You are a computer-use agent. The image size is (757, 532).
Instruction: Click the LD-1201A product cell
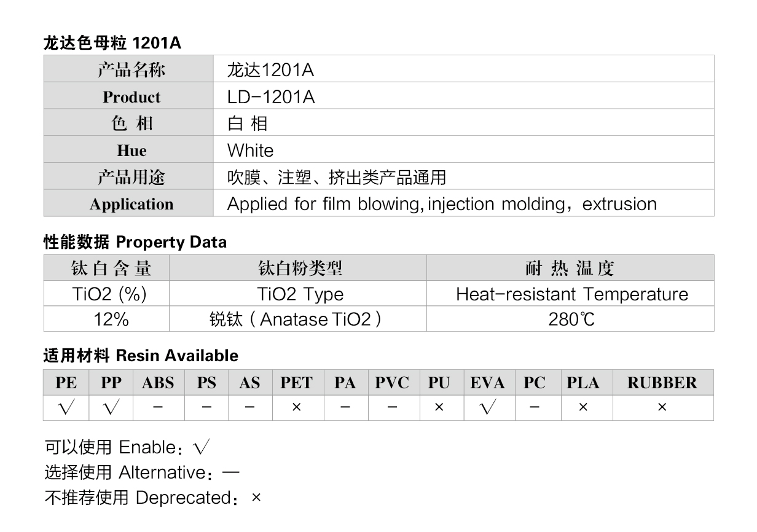(x=464, y=96)
